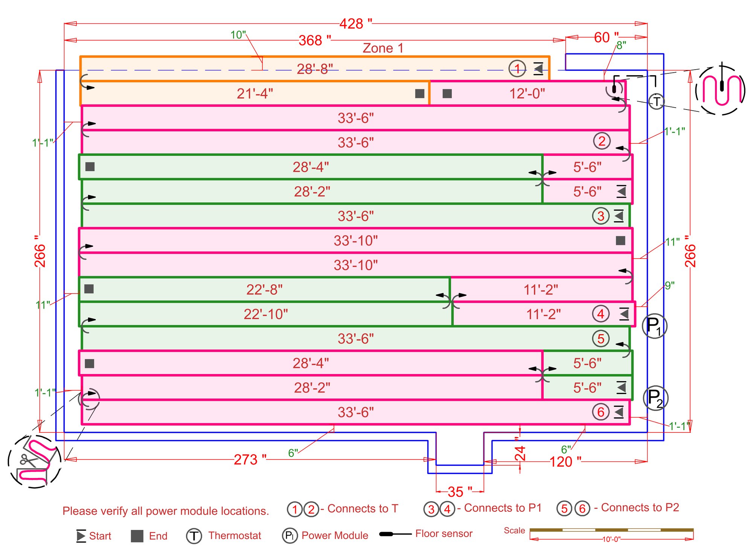Click the P1 power module symbol
753x560 pixels.
pyautogui.click(x=654, y=326)
